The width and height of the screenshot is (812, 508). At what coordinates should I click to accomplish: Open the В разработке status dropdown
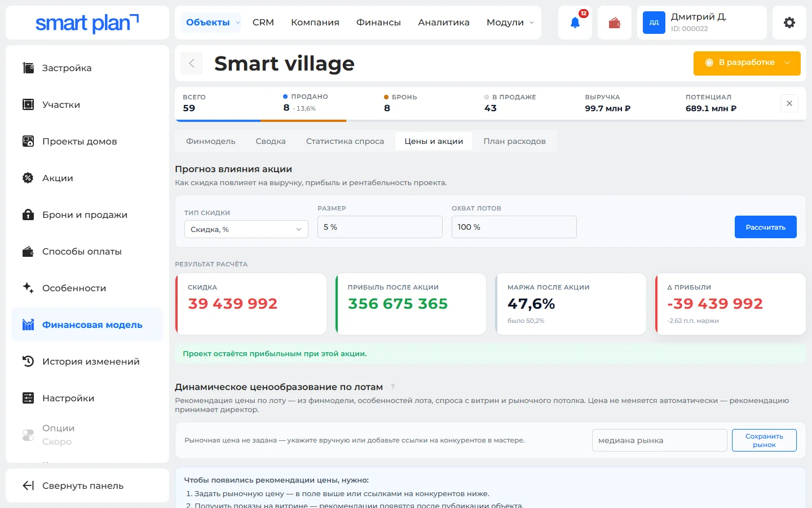tap(747, 63)
